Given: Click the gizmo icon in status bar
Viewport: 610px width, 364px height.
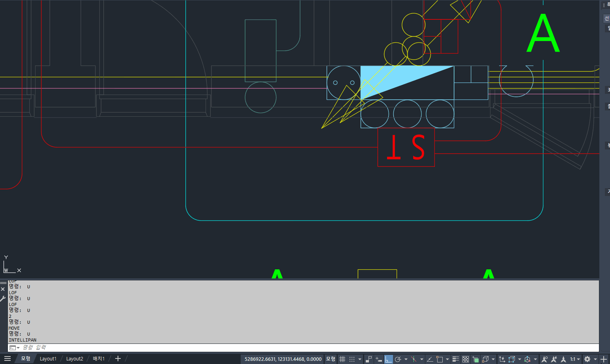Looking at the screenshot, I should click(x=527, y=359).
